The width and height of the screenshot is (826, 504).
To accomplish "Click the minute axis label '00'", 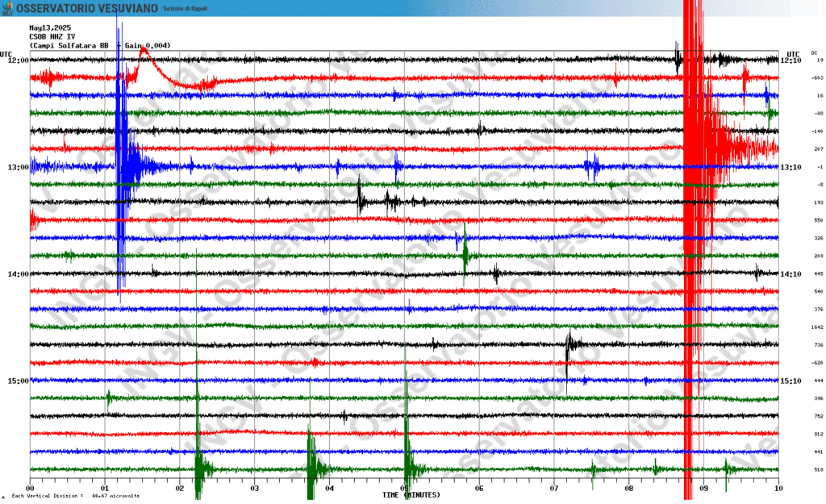I will pyautogui.click(x=30, y=489).
